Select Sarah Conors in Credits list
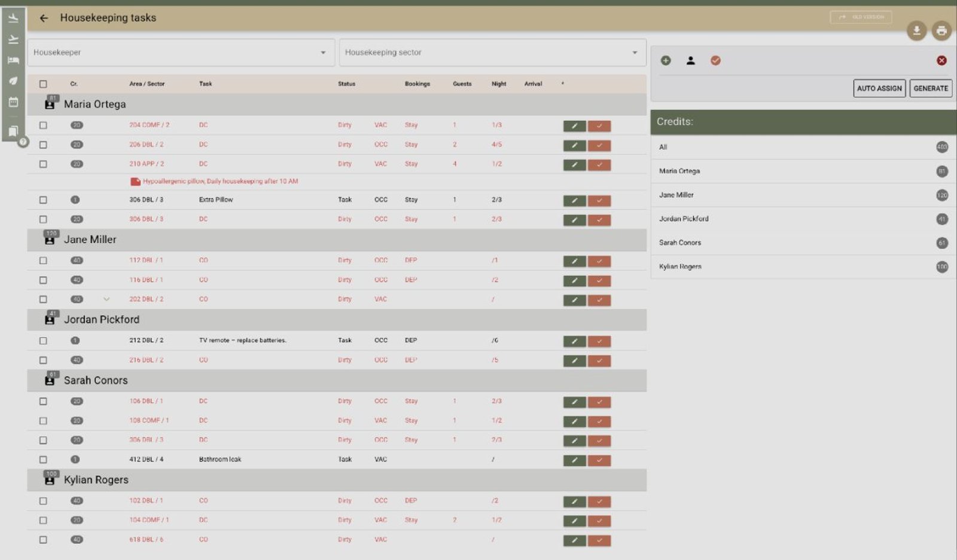The height and width of the screenshot is (560, 957). click(x=803, y=243)
